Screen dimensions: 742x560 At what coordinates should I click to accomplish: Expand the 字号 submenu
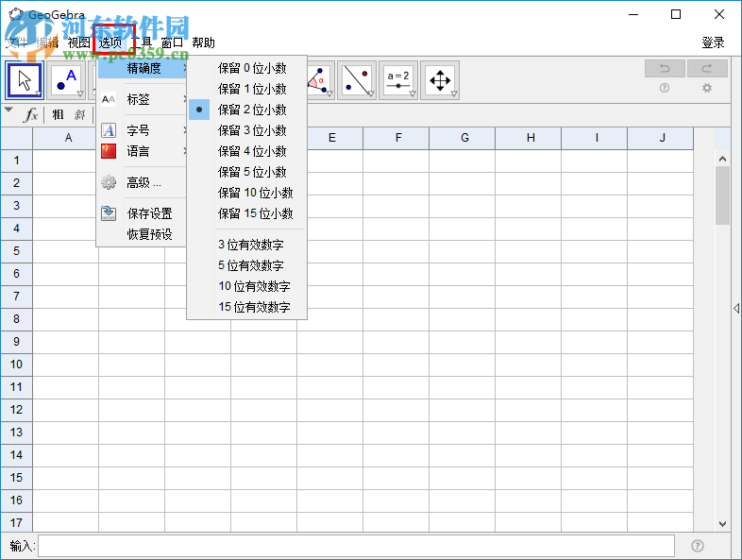click(143, 130)
